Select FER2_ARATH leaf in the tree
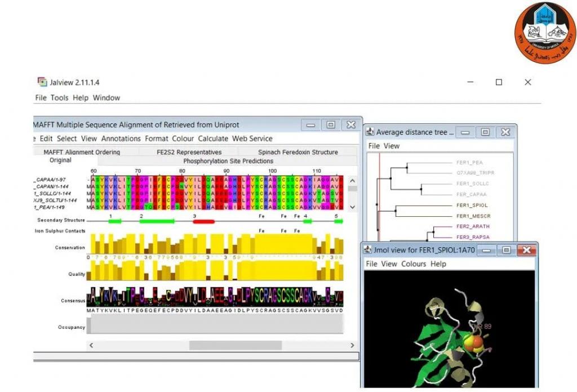Viewport: 577px width, 392px height. 473,226
